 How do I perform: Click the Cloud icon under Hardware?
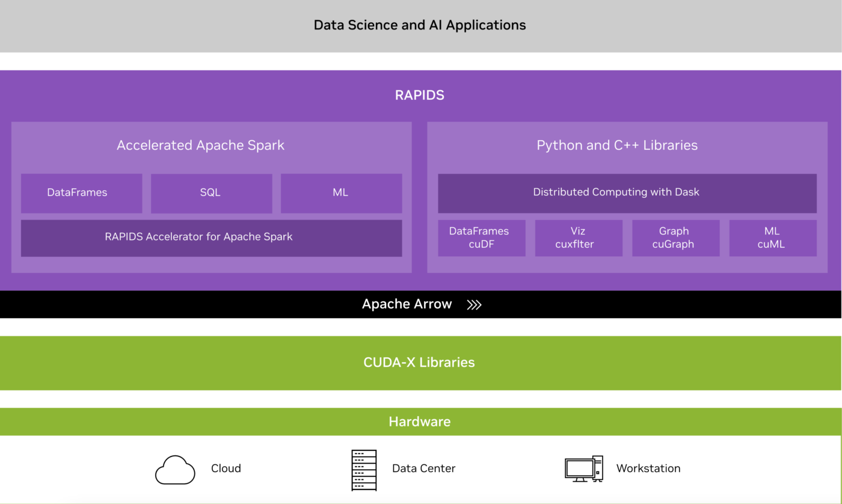(175, 468)
